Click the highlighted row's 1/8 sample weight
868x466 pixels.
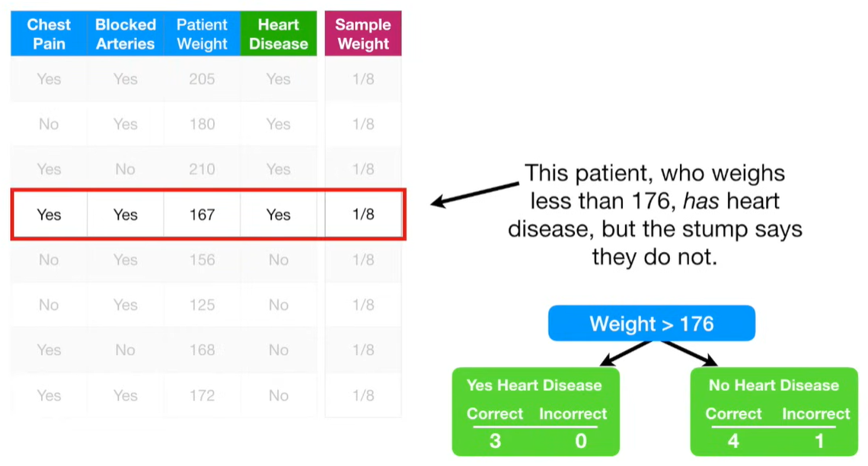(x=363, y=215)
